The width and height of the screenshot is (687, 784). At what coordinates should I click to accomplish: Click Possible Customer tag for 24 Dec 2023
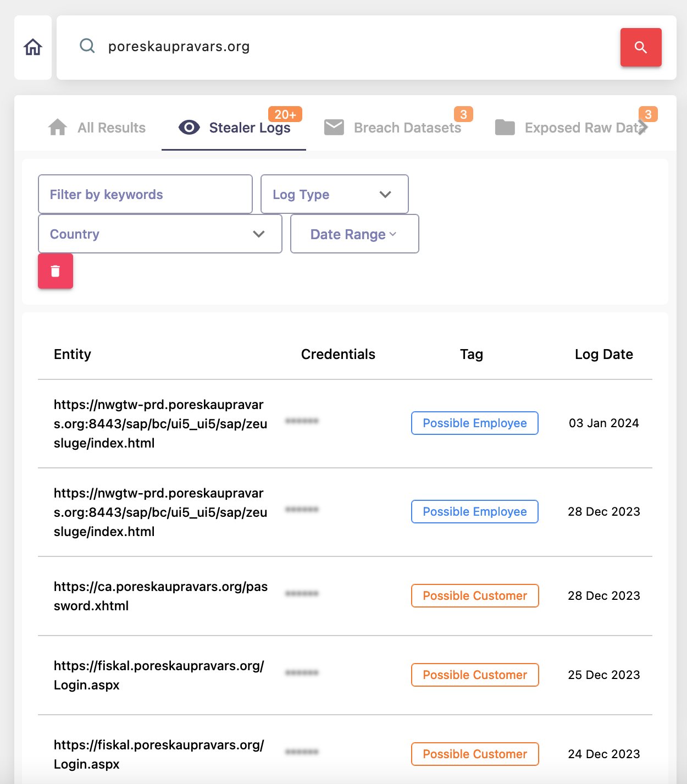tap(475, 754)
